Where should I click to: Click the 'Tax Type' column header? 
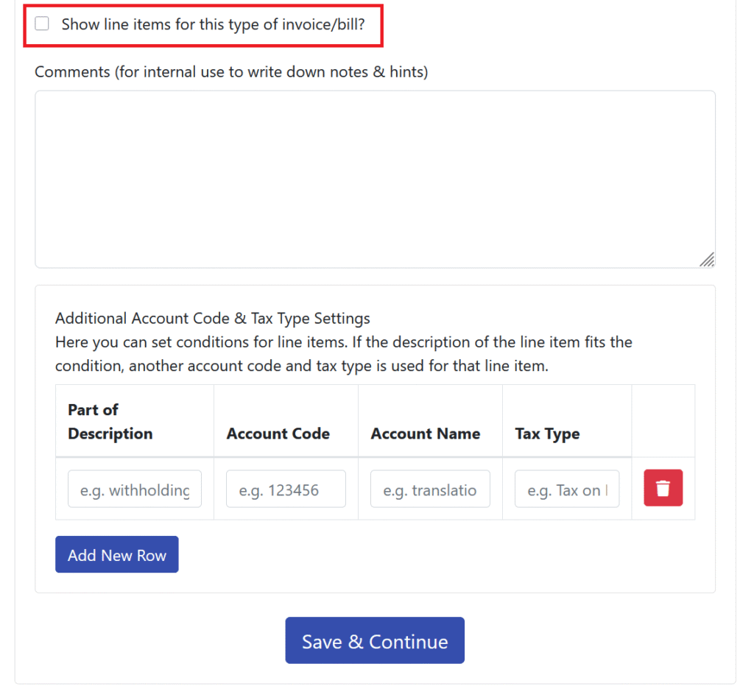tap(547, 434)
